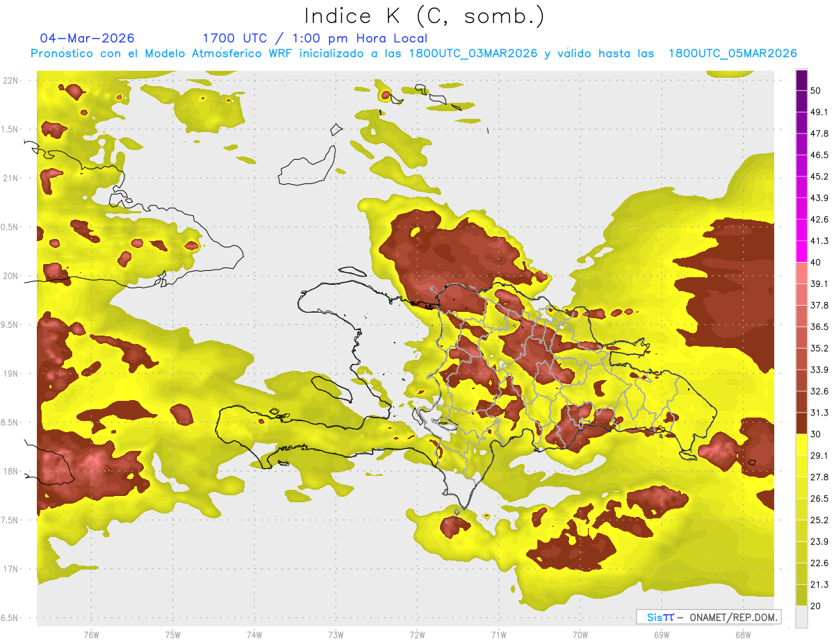The width and height of the screenshot is (834, 644).
Task: Select the colorbar value "20"
Action: tap(816, 606)
